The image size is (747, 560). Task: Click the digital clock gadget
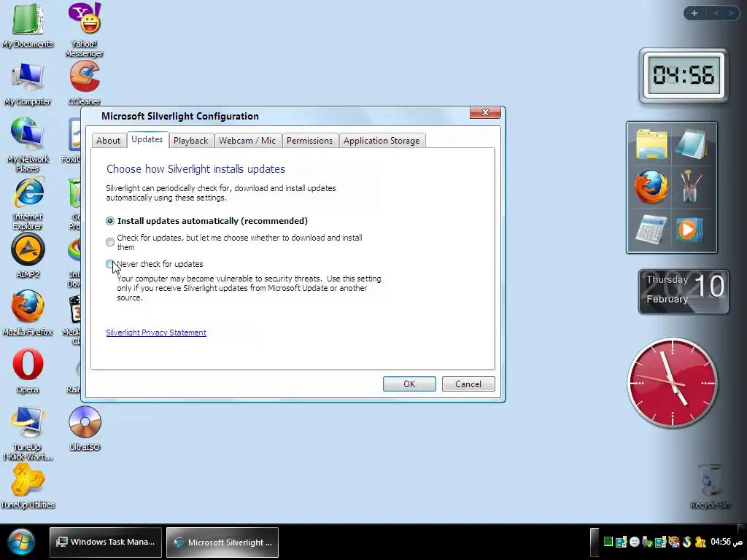(684, 75)
